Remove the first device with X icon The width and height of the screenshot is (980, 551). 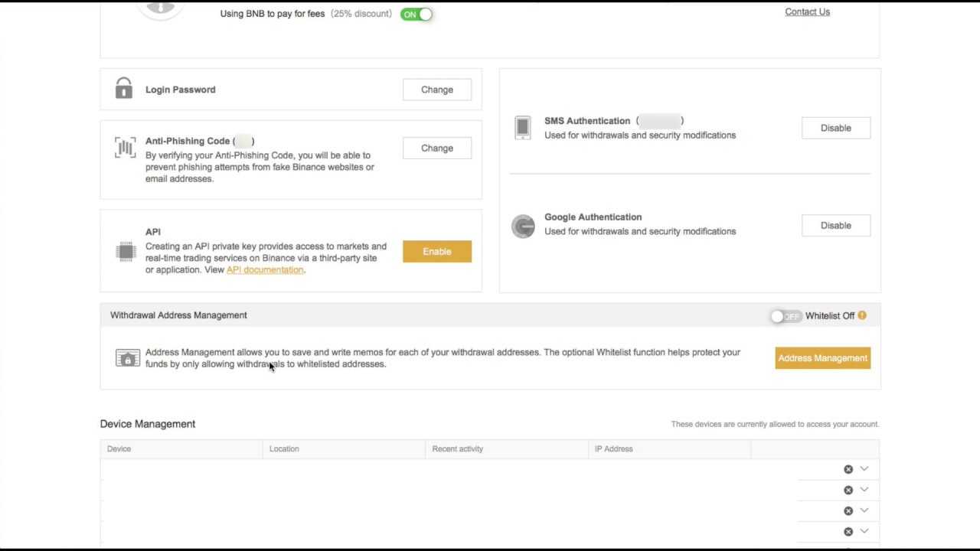tap(848, 469)
